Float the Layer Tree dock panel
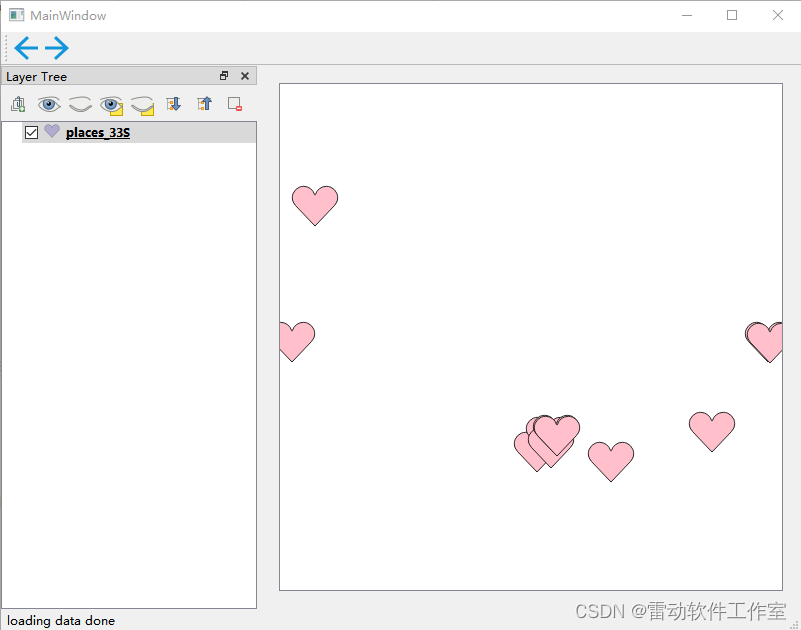This screenshot has height=630, width=801. click(x=224, y=76)
